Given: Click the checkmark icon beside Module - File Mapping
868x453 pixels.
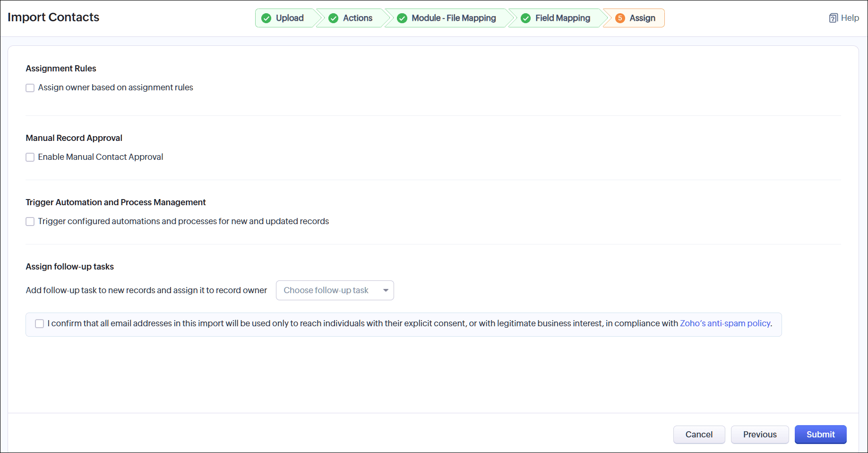Looking at the screenshot, I should click(x=402, y=18).
